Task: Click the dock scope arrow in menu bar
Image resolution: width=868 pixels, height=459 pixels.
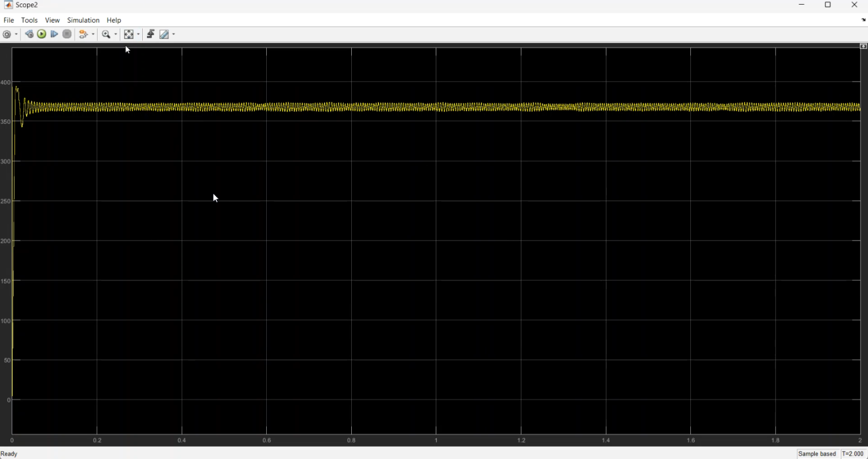Action: [x=863, y=20]
